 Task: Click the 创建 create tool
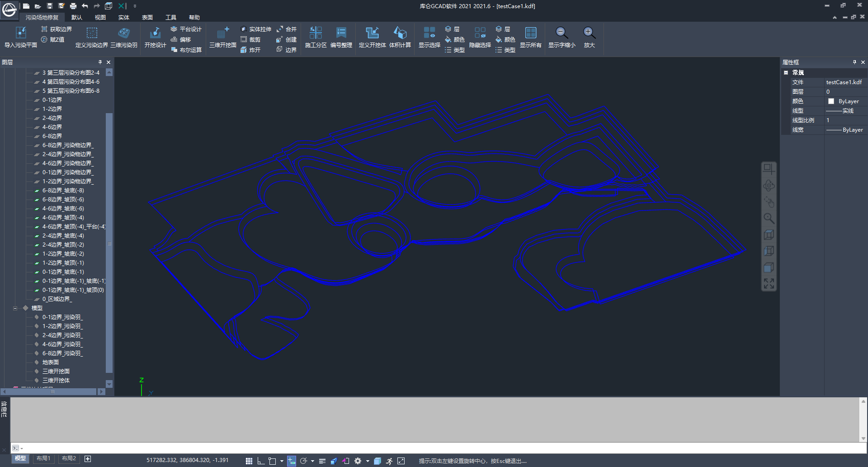287,39
